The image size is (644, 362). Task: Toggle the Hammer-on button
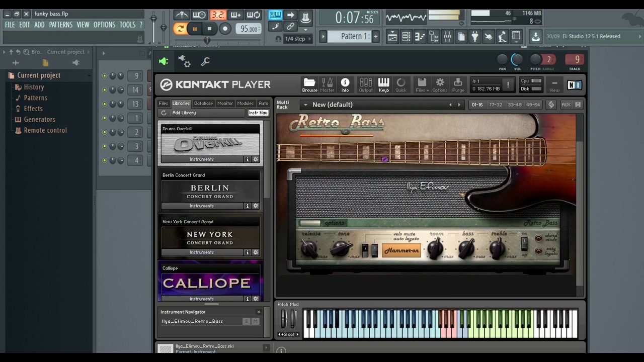401,251
